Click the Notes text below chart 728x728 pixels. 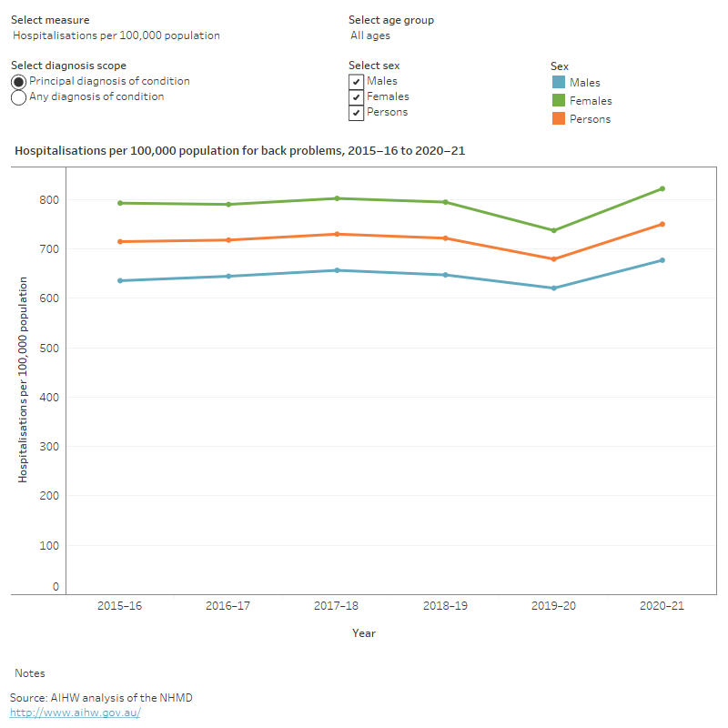point(30,673)
